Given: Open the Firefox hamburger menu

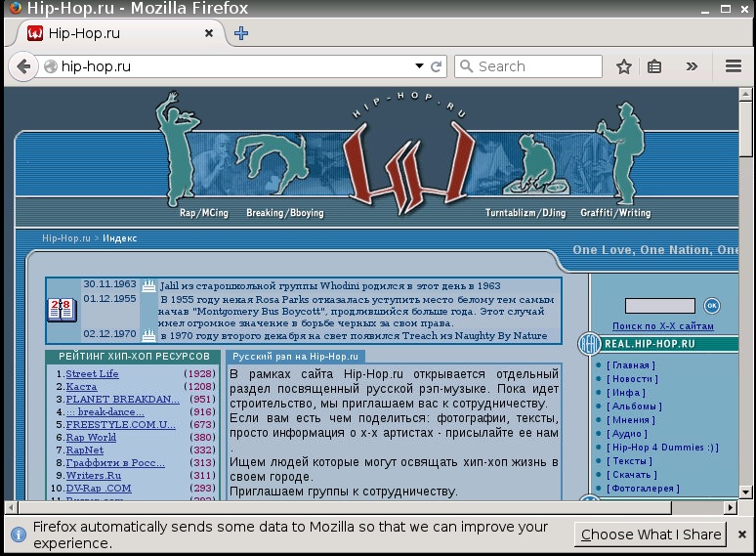Looking at the screenshot, I should coord(734,66).
